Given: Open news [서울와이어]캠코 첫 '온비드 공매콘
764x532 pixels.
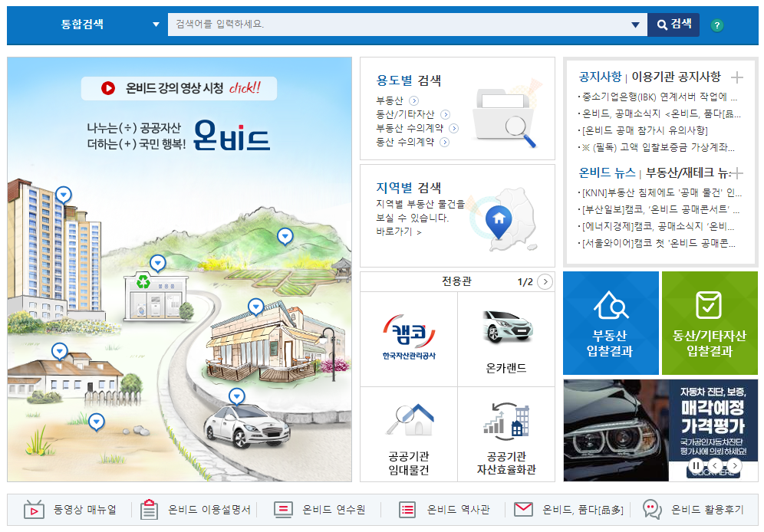Looking at the screenshot, I should pyautogui.click(x=657, y=243).
